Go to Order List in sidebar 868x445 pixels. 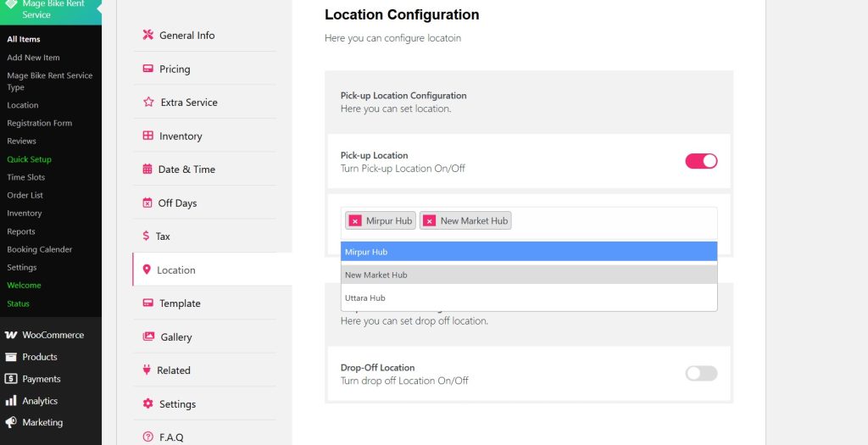[25, 195]
